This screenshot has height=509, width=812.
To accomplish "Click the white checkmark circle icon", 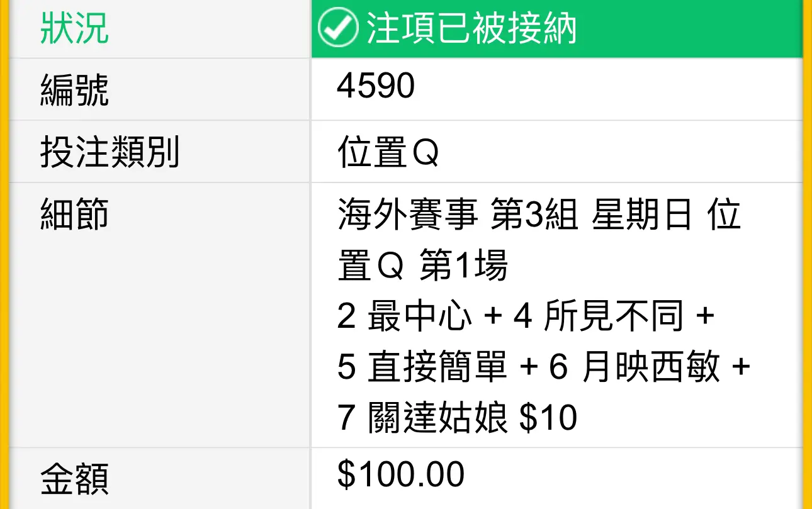I will (x=337, y=29).
